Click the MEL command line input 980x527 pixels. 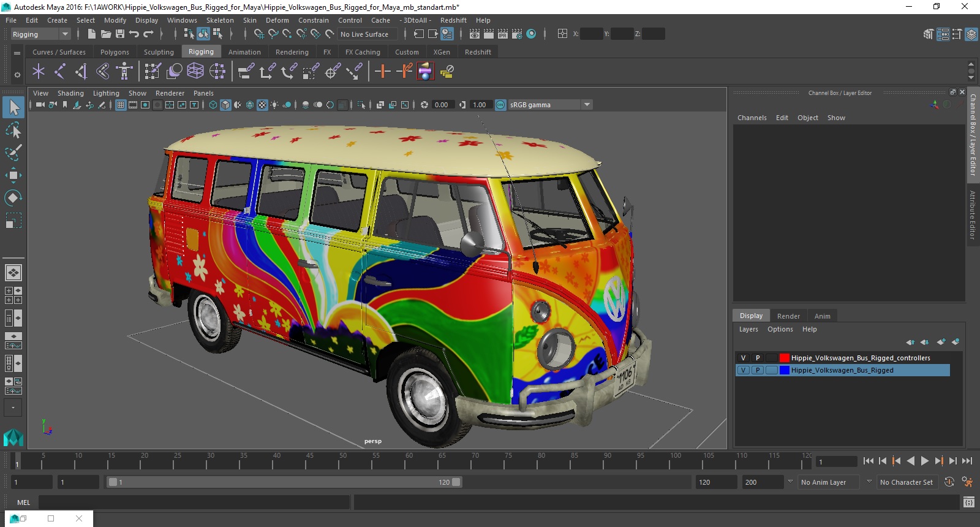[x=194, y=502]
